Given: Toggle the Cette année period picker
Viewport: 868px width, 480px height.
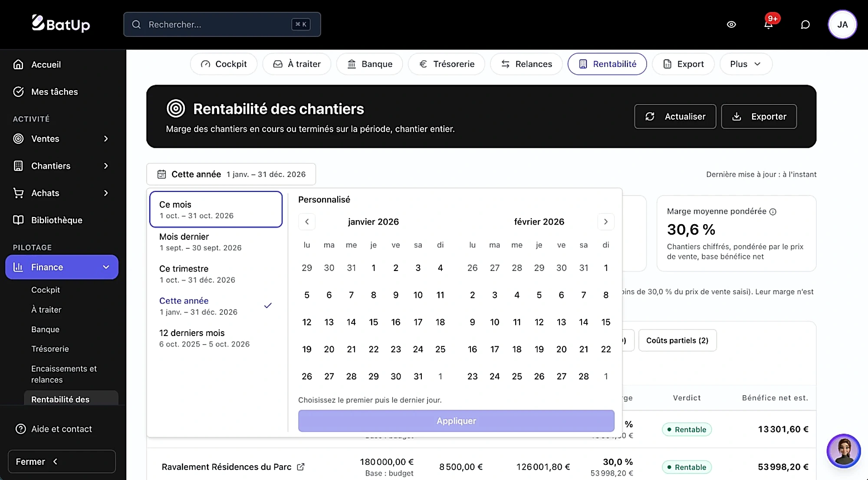Looking at the screenshot, I should (231, 174).
